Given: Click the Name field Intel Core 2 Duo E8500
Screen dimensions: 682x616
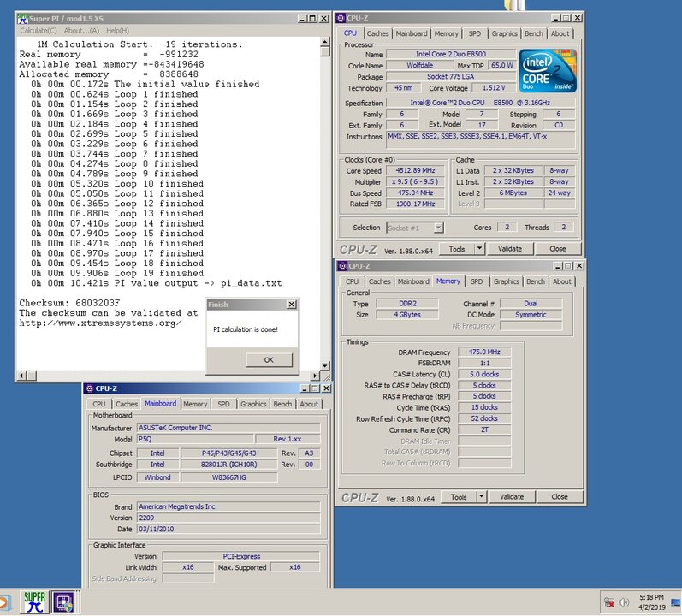Looking at the screenshot, I should coord(451,54).
